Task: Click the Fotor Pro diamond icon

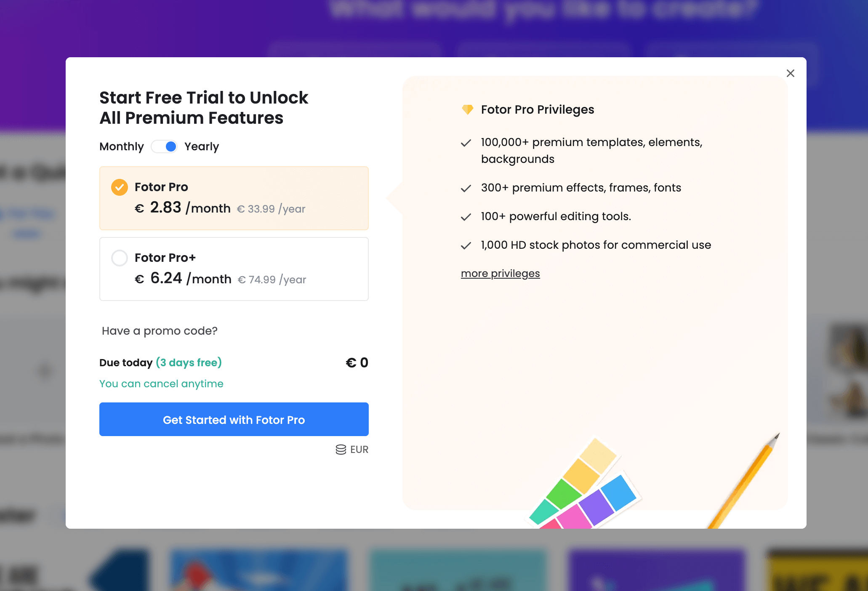Action: 467,109
